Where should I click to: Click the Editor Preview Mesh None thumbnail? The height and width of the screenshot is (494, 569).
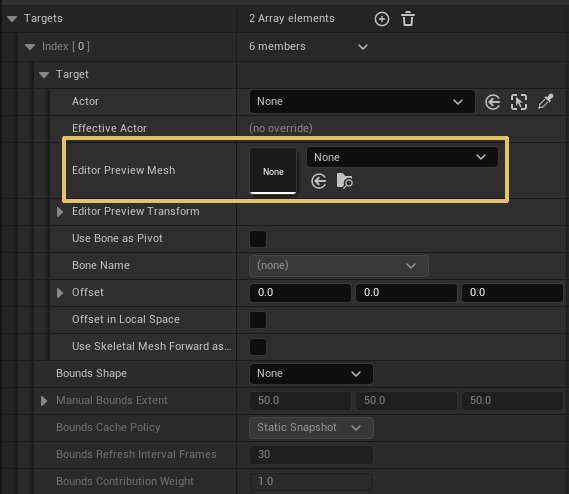click(273, 171)
